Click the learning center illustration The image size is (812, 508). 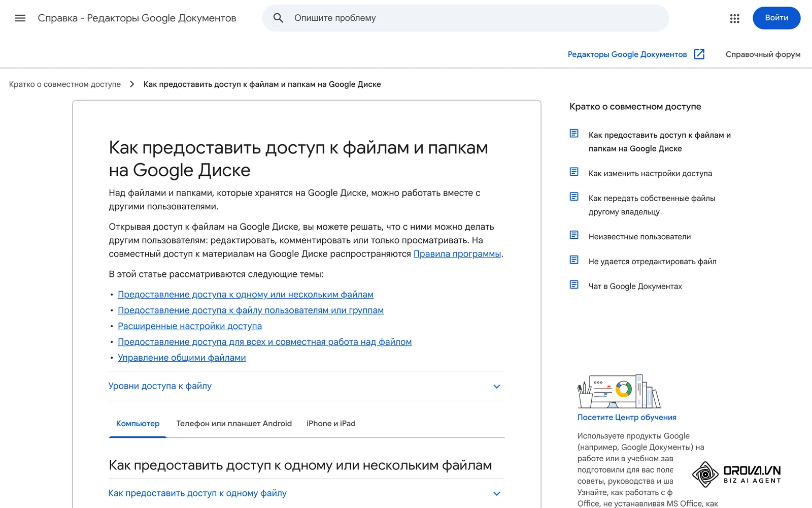pos(619,391)
